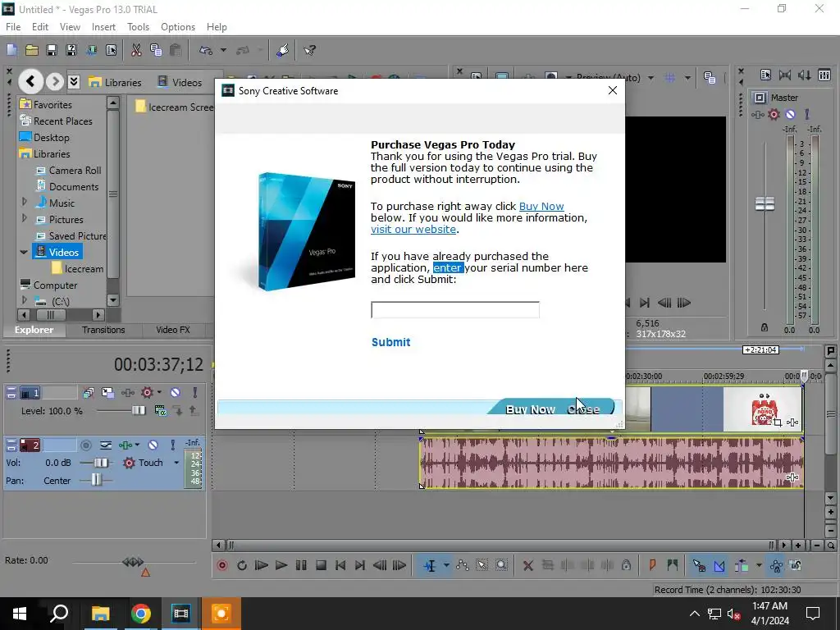Click the visit our website link
Viewport: 840px width, 630px height.
pyautogui.click(x=413, y=230)
